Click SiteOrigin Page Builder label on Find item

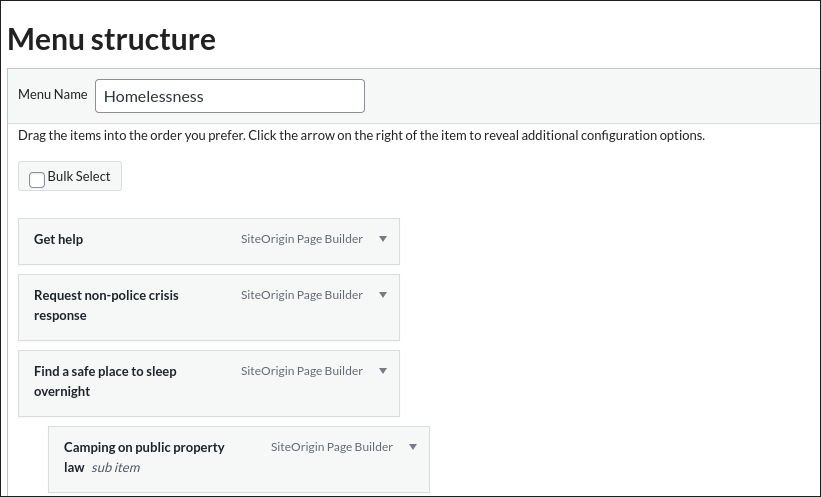coord(301,371)
